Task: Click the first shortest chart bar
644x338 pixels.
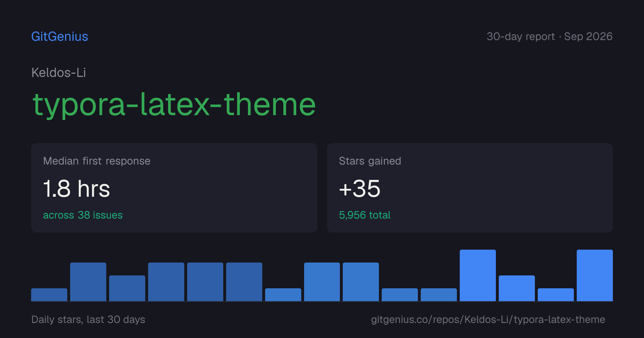Action: pos(49,295)
